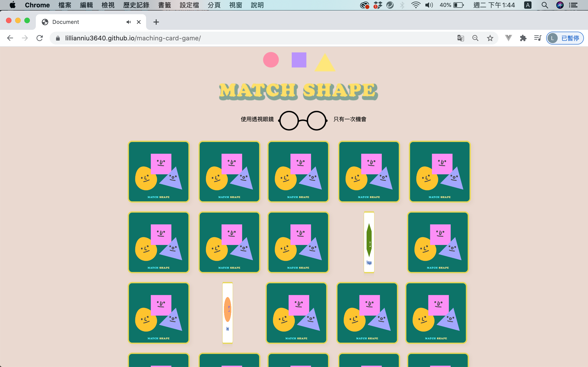This screenshot has width=588, height=367.
Task: Click the purple square above the title
Action: pos(299,60)
